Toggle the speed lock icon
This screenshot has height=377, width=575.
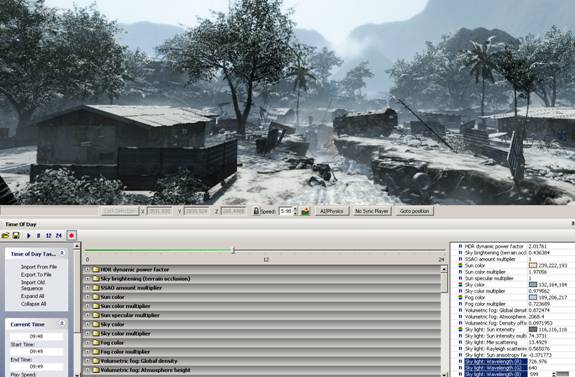256,211
